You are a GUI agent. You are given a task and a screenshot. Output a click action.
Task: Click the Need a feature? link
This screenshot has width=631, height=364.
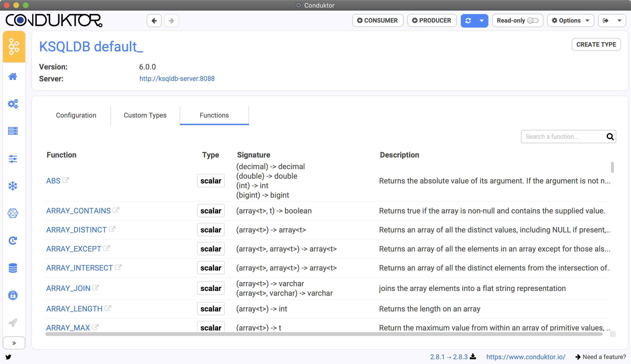[x=601, y=357]
